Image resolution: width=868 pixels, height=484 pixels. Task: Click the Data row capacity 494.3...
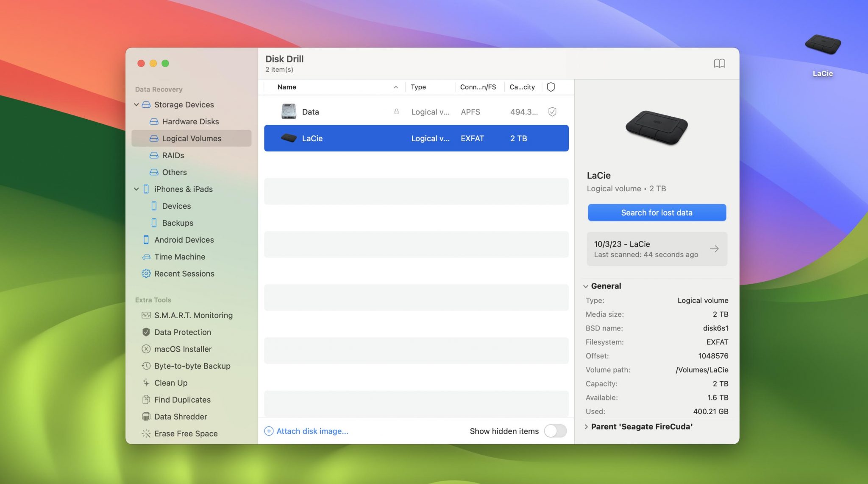(524, 112)
